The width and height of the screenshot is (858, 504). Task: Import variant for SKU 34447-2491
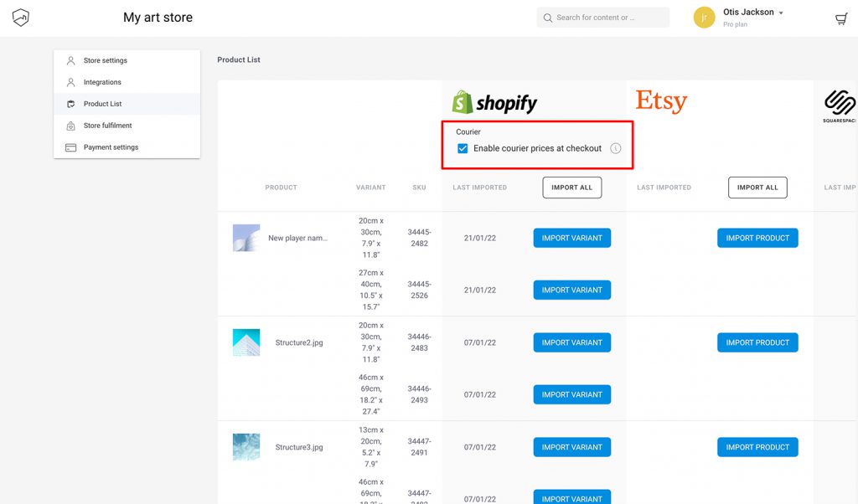[571, 446]
